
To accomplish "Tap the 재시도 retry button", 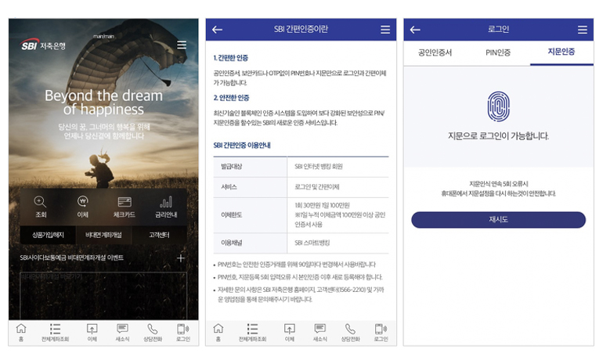I will click(x=498, y=219).
